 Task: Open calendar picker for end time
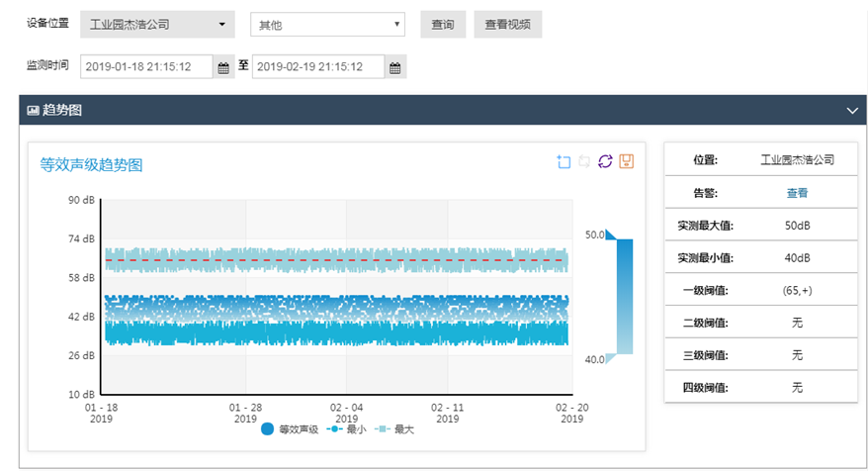click(x=395, y=67)
